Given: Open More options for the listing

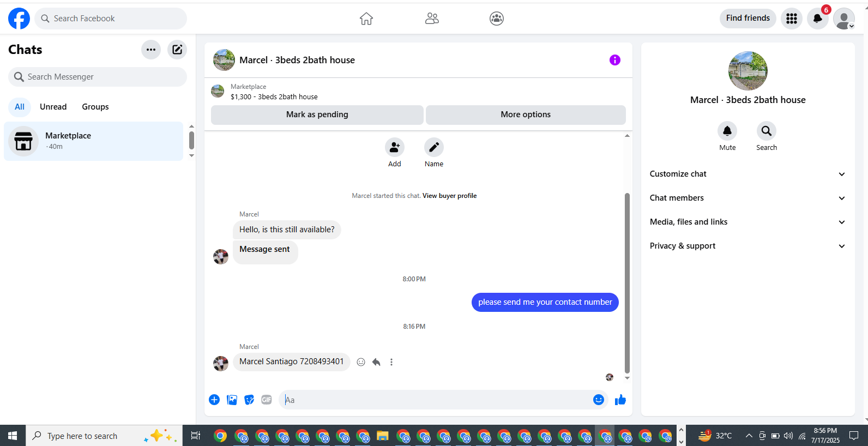Looking at the screenshot, I should point(526,114).
